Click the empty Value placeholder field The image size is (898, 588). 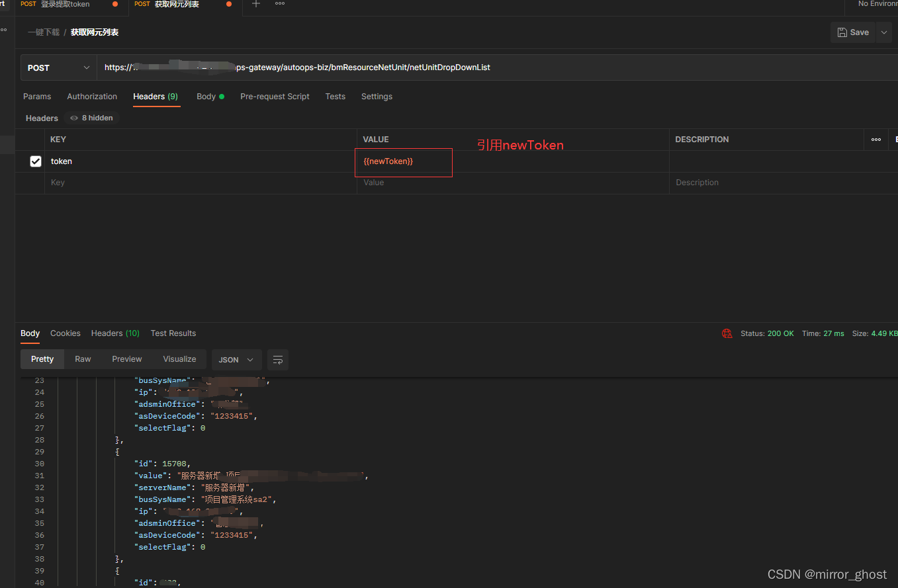pyautogui.click(x=513, y=183)
